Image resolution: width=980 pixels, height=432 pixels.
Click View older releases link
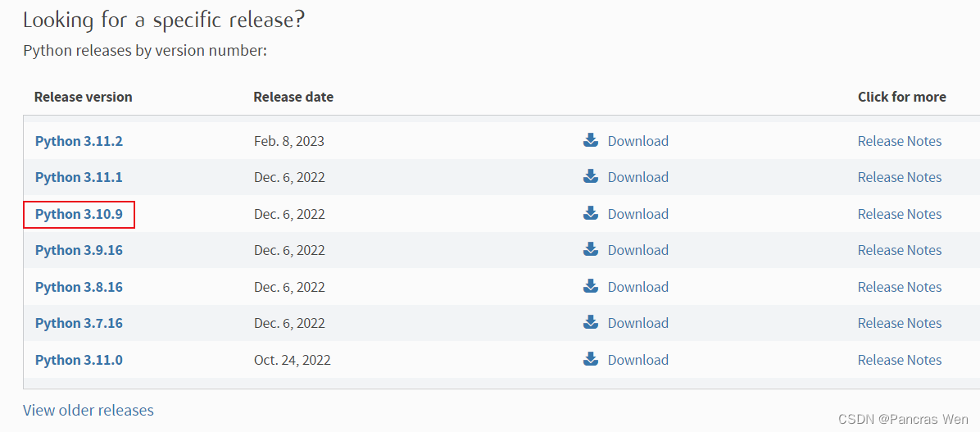coord(88,410)
